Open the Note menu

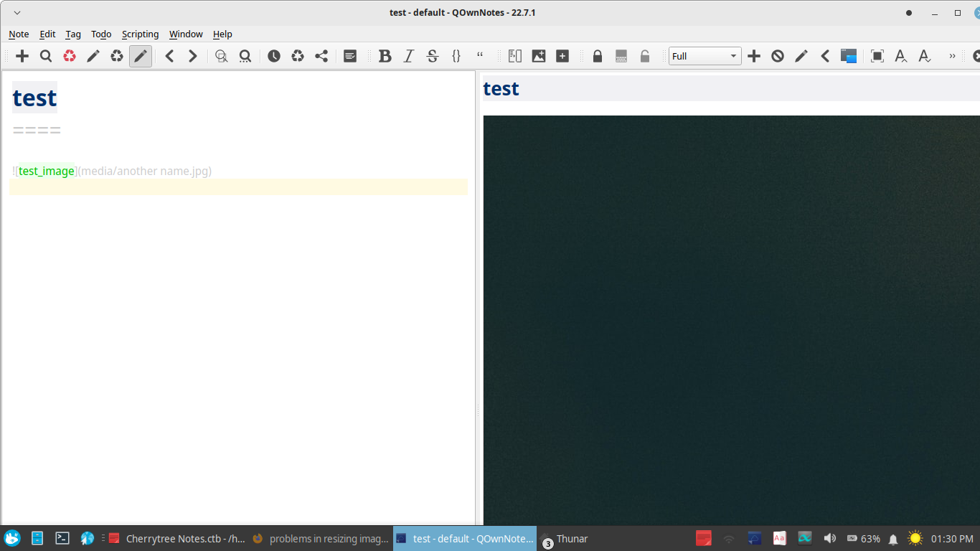[x=19, y=34]
